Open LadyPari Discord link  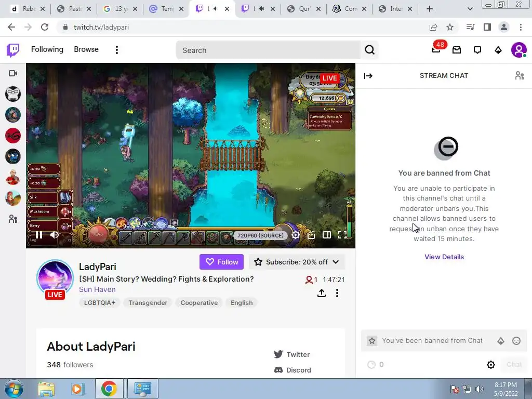point(292,370)
